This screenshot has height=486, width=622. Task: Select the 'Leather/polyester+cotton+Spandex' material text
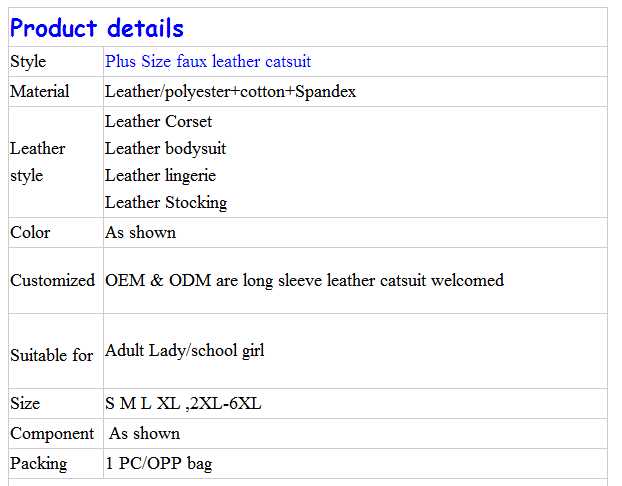click(230, 92)
